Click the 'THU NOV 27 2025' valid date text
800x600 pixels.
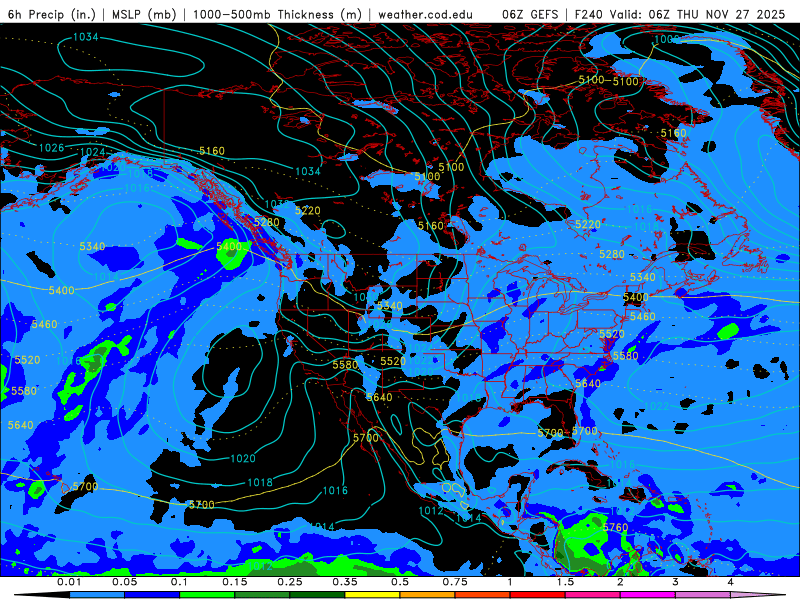(x=731, y=14)
